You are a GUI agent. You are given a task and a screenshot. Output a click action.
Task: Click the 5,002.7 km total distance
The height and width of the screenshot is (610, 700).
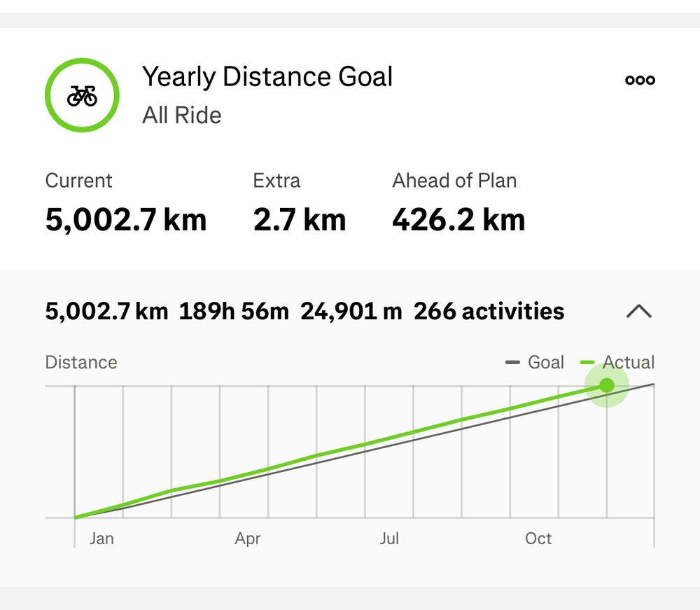106,311
